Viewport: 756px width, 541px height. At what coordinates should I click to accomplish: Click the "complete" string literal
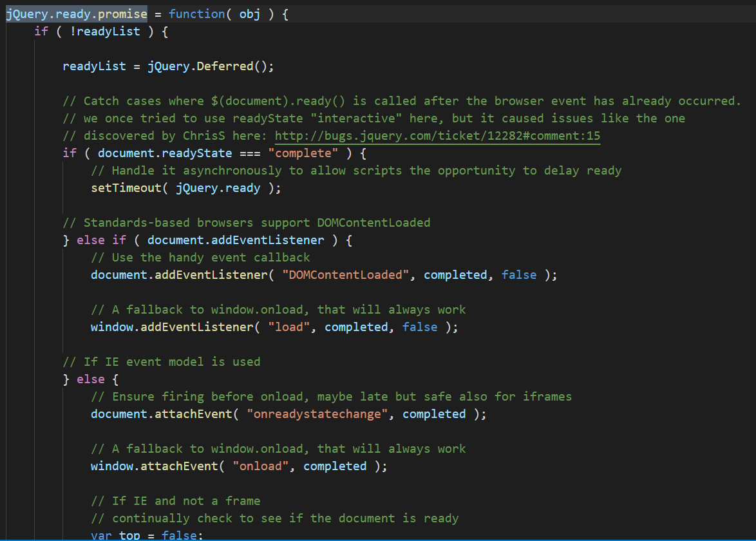(303, 153)
